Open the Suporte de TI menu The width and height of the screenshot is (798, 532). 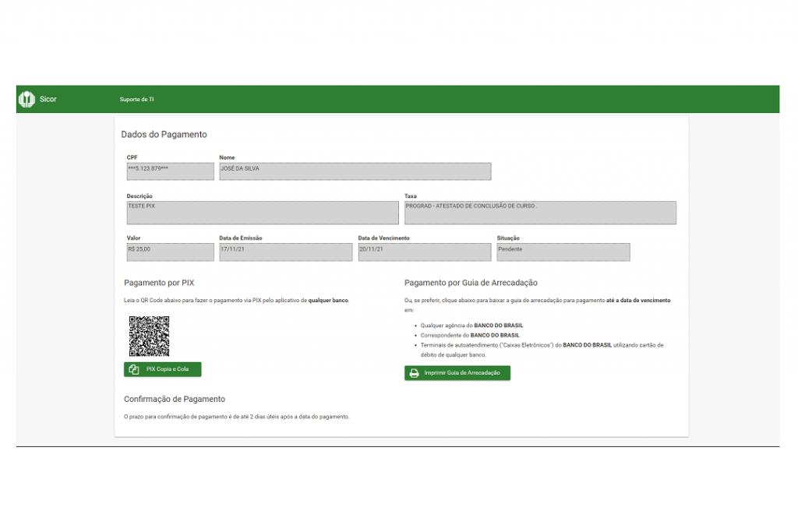click(x=136, y=100)
